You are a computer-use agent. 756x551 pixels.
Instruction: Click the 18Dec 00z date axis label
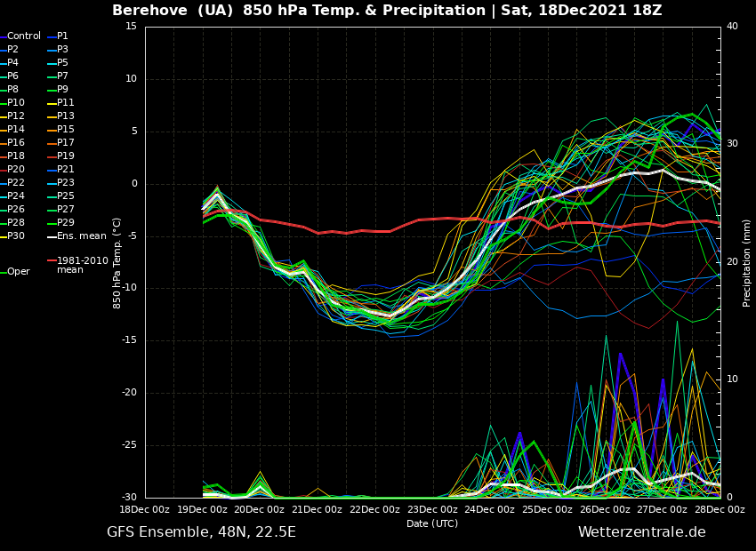tap(145, 510)
